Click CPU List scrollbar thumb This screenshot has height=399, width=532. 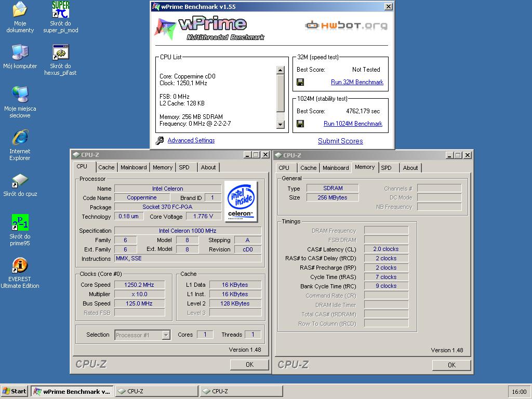tap(280, 92)
